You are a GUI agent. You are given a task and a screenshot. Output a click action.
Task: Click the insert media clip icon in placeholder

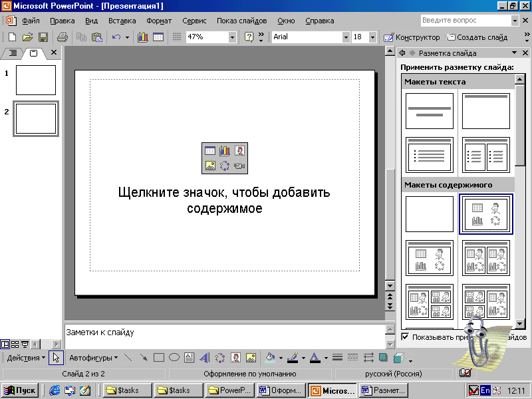coord(239,166)
